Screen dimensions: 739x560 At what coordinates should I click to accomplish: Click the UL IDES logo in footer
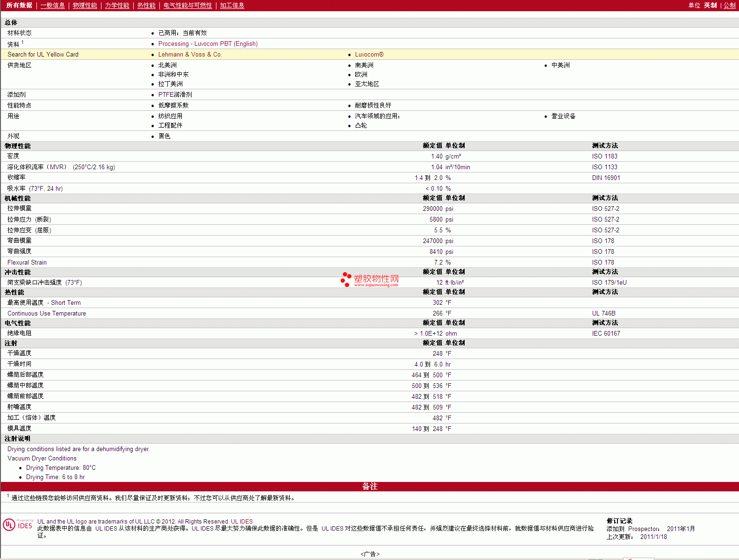18,525
